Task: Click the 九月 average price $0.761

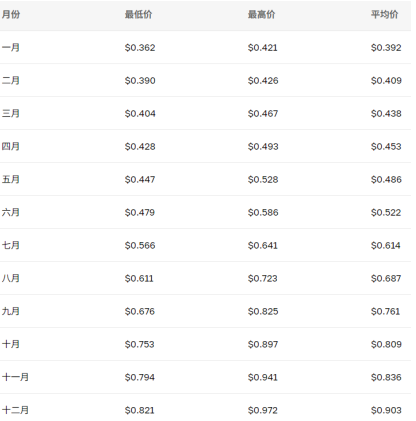Action: pyautogui.click(x=385, y=311)
